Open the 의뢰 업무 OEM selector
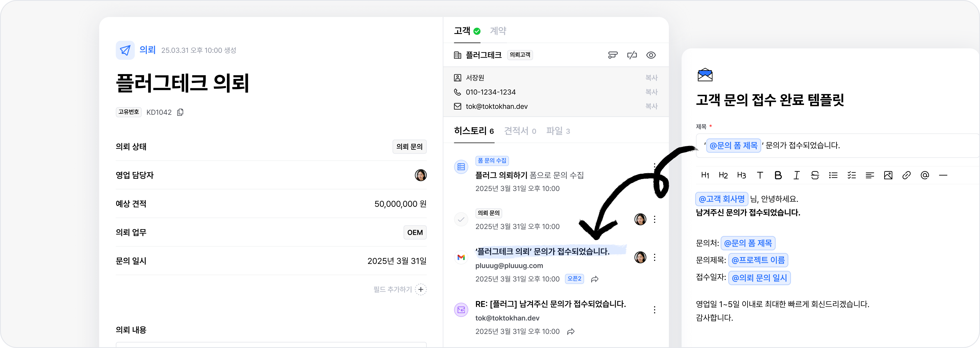This screenshot has height=348, width=980. tap(415, 232)
